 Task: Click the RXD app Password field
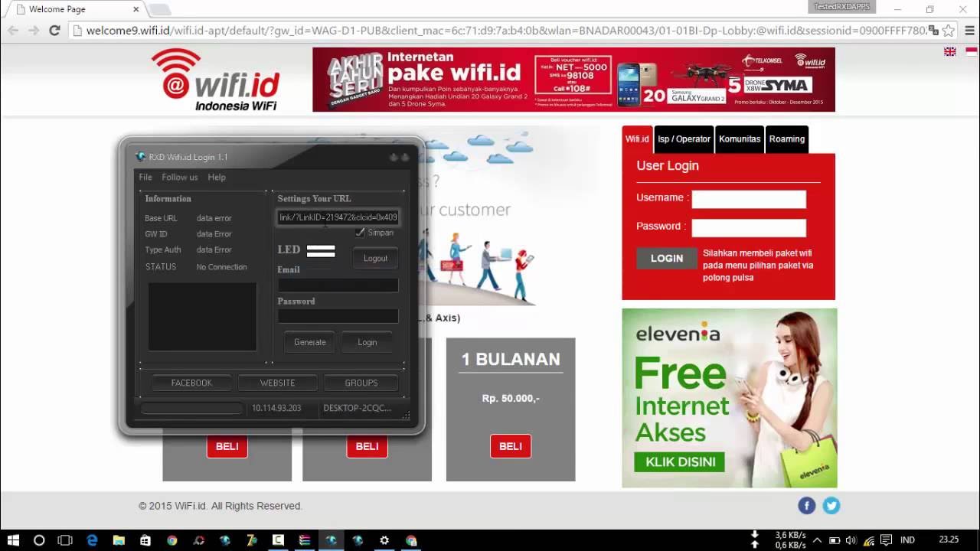tap(338, 316)
